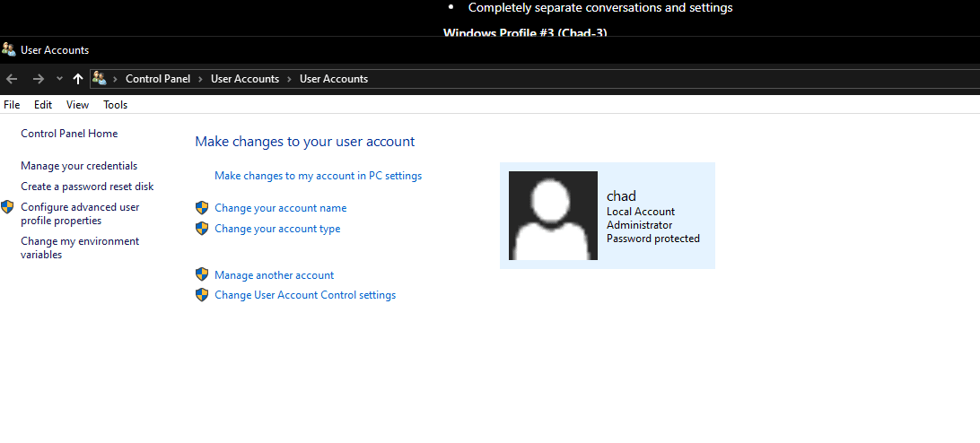Open Manage your credentials

[x=79, y=166]
